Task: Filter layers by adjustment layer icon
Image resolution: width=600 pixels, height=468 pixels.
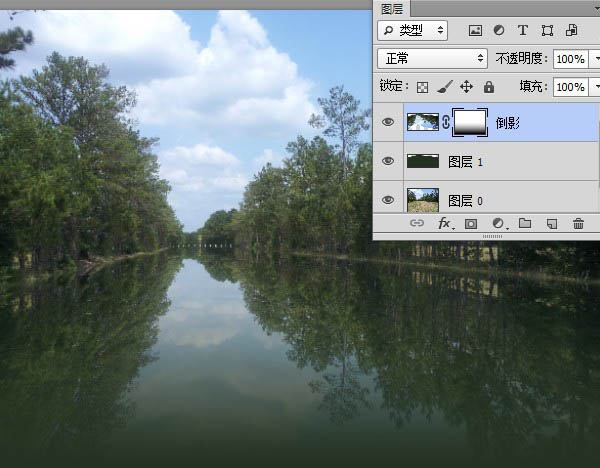Action: click(x=499, y=31)
